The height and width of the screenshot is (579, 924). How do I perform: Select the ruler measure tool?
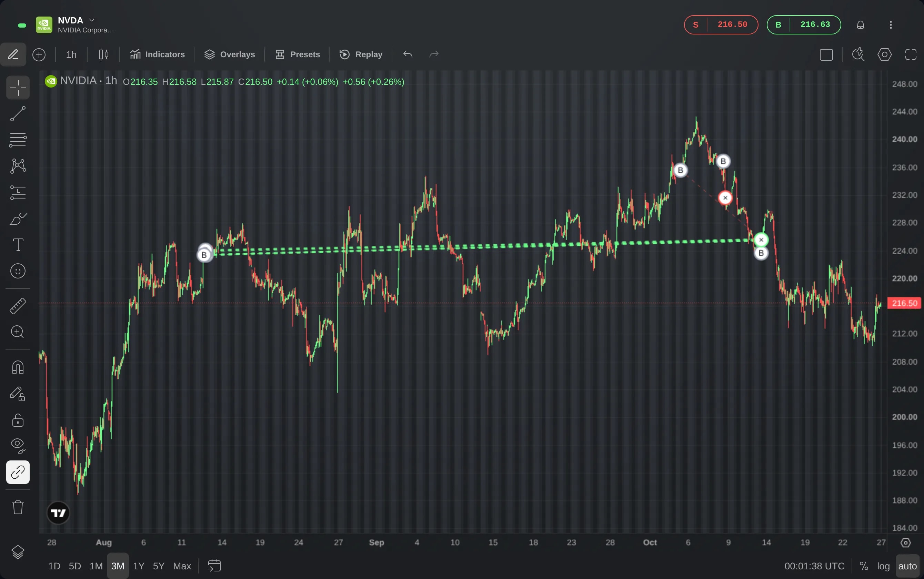[x=18, y=306]
